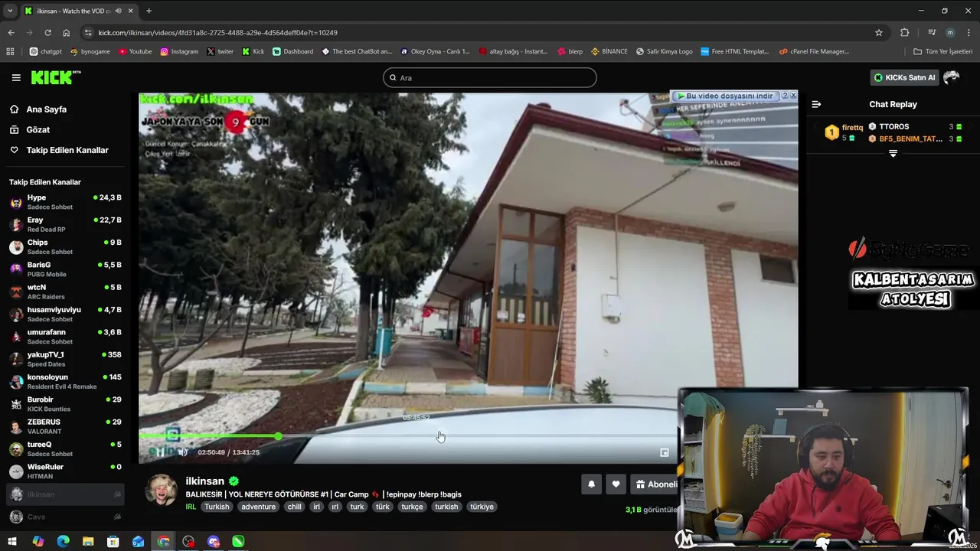Open WiseRuler HITMAN channel
980x551 pixels.
tap(64, 471)
